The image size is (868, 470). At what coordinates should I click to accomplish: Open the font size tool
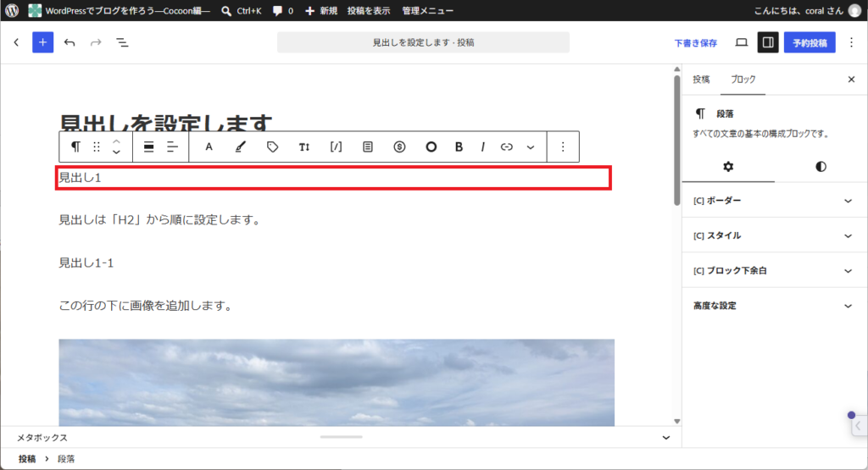304,147
